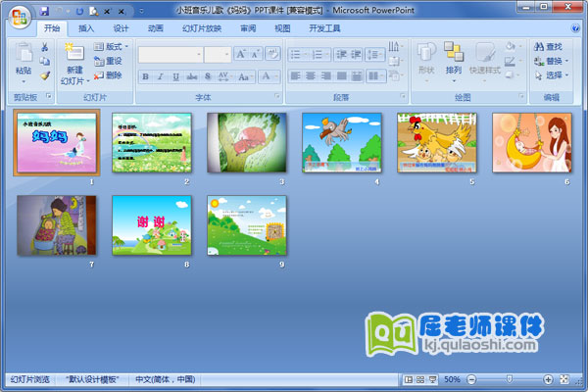588x392 pixels.
Task: Click the 重设 reset button
Action: [x=109, y=61]
